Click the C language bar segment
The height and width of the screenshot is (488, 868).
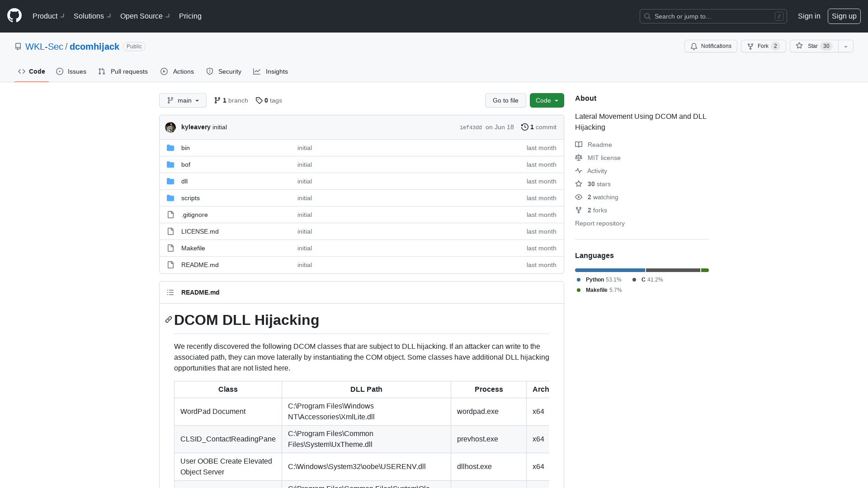click(673, 270)
